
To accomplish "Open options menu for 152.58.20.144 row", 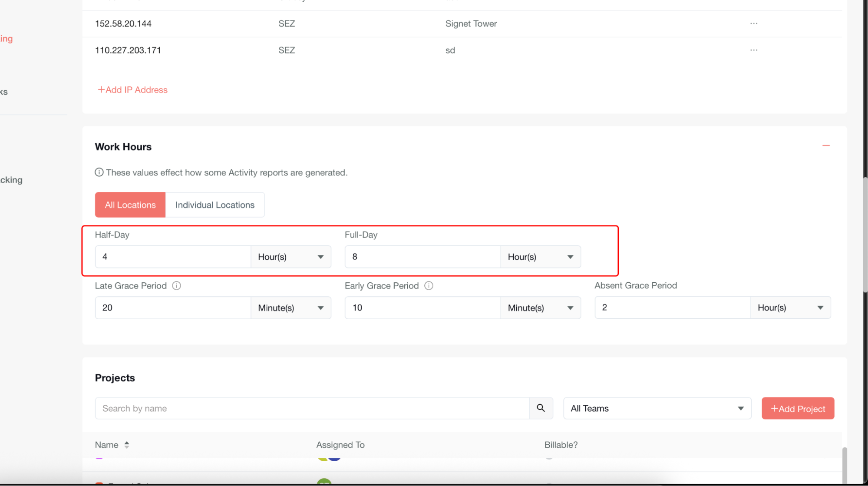I will tap(753, 23).
